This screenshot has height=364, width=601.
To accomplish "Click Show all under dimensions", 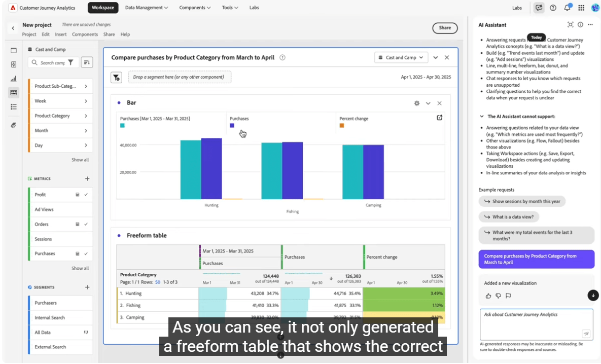I will point(80,160).
